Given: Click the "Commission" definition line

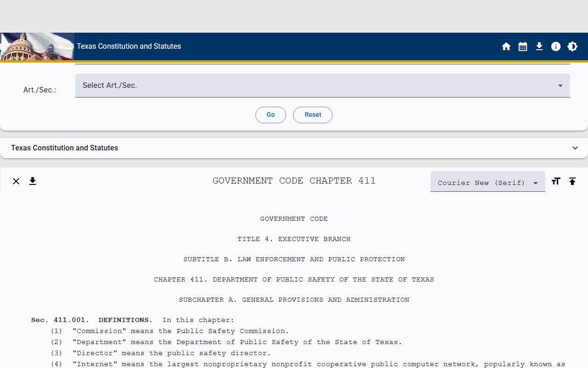Looking at the screenshot, I should (x=170, y=331).
